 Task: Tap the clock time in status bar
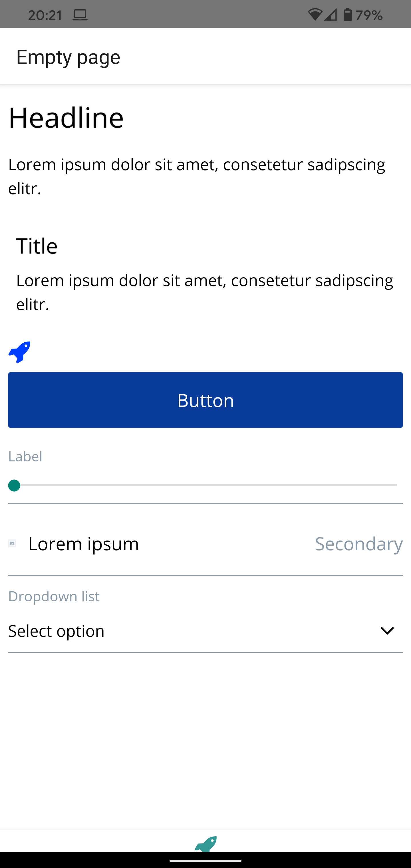tap(45, 15)
